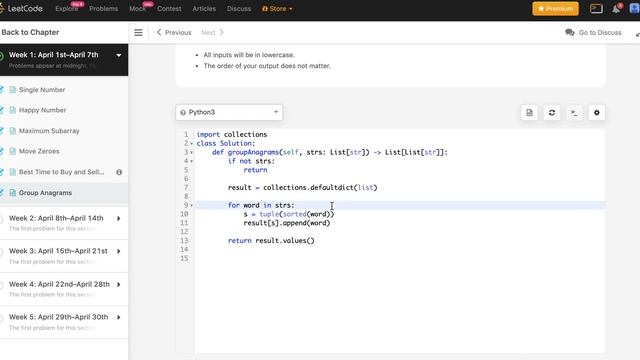Open Go to Discuss link
640x360 pixels.
click(x=600, y=33)
